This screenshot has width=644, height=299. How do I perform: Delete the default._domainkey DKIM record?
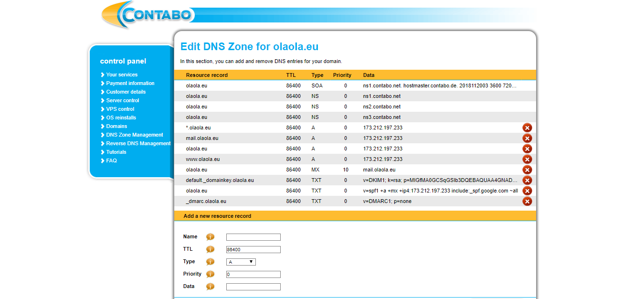point(527,180)
